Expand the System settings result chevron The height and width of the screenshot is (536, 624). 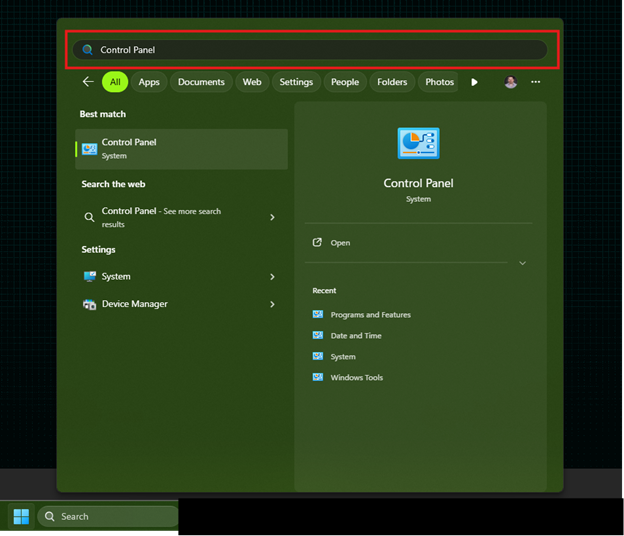click(272, 277)
